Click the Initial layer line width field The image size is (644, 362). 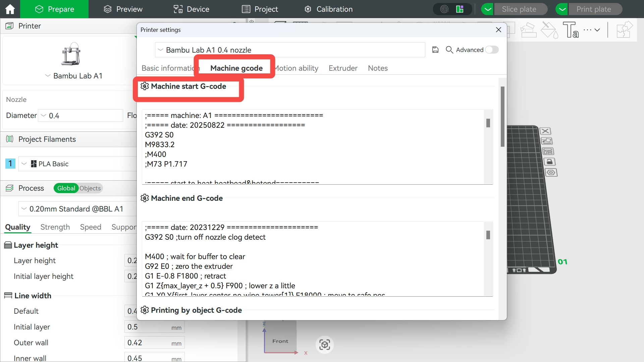155,327
